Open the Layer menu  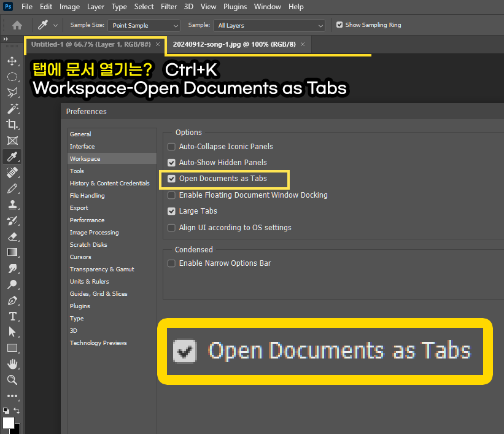[x=96, y=7]
